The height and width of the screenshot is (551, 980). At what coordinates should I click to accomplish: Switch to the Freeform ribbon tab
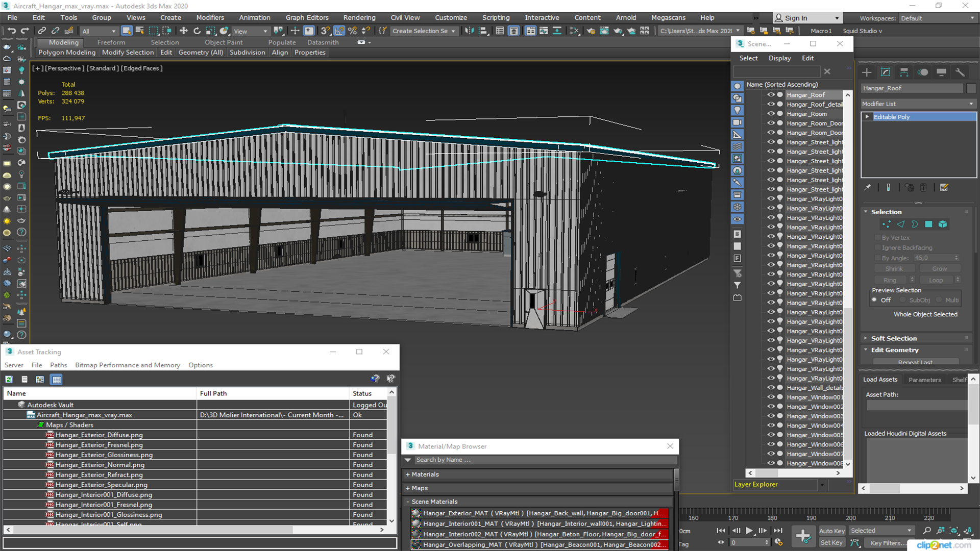click(111, 42)
